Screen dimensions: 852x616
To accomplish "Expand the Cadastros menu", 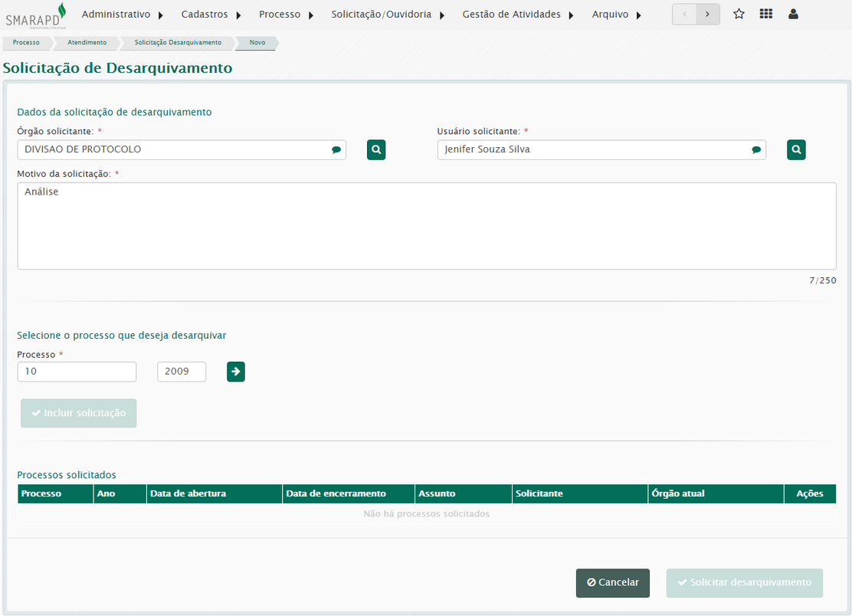I will tap(211, 15).
